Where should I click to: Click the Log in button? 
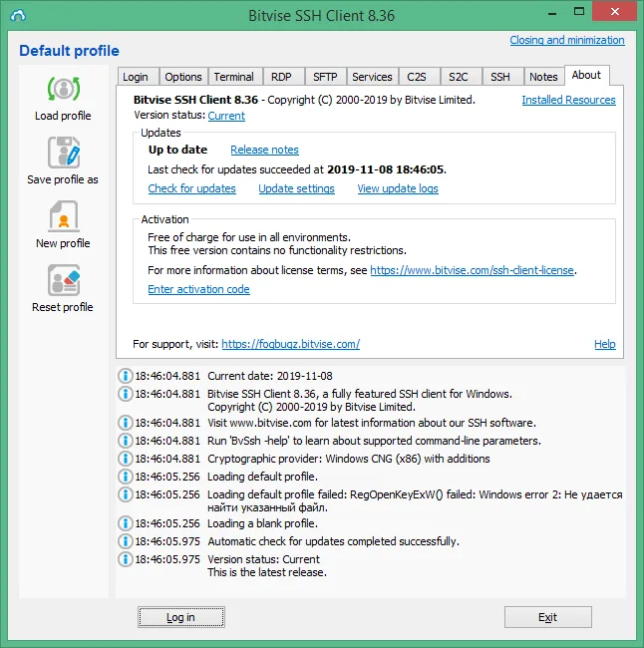(x=181, y=617)
